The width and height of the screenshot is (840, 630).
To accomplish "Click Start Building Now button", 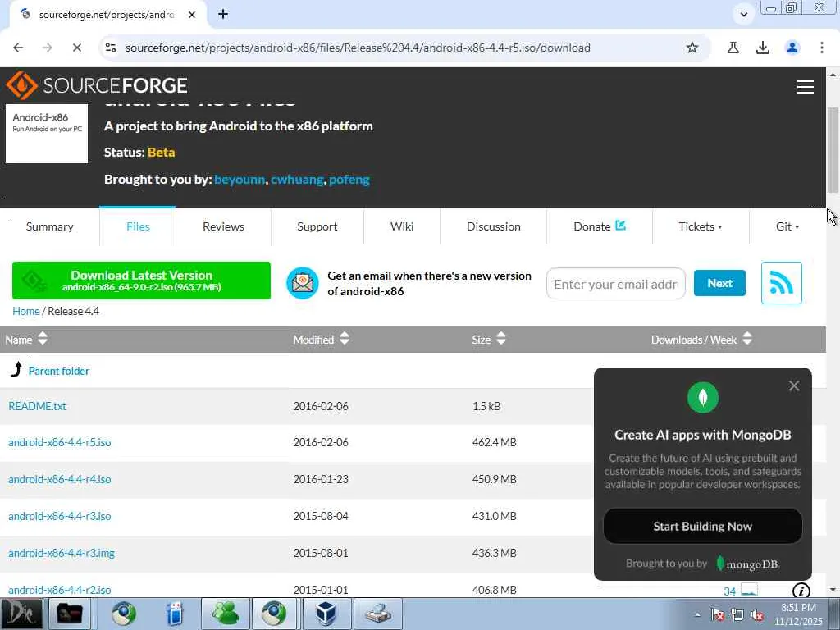I will coord(702,526).
